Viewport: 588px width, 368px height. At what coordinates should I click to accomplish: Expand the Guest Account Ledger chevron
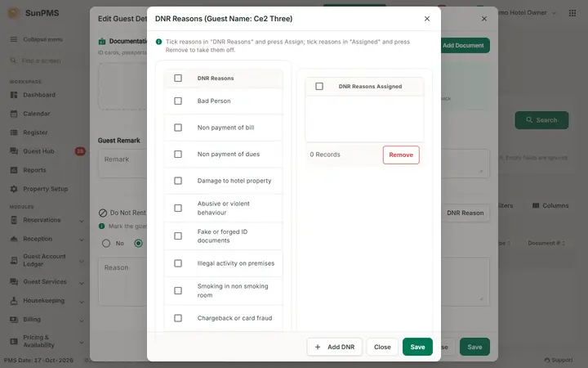click(82, 261)
